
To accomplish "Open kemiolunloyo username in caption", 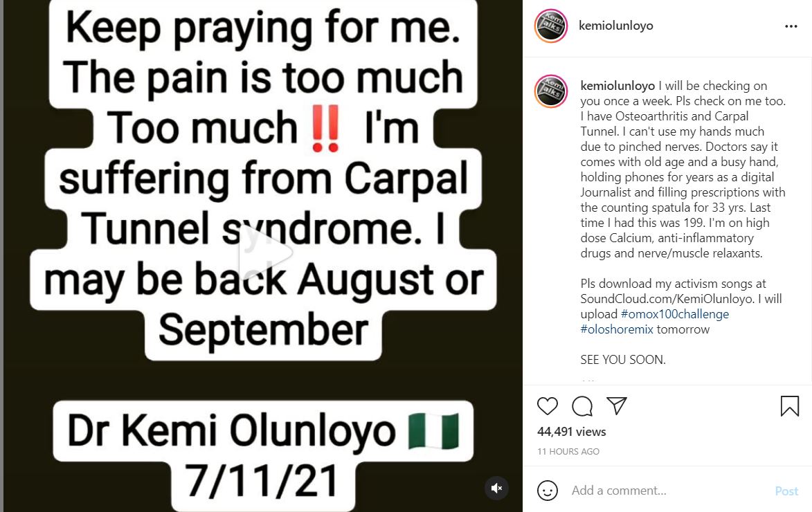I will click(x=617, y=86).
